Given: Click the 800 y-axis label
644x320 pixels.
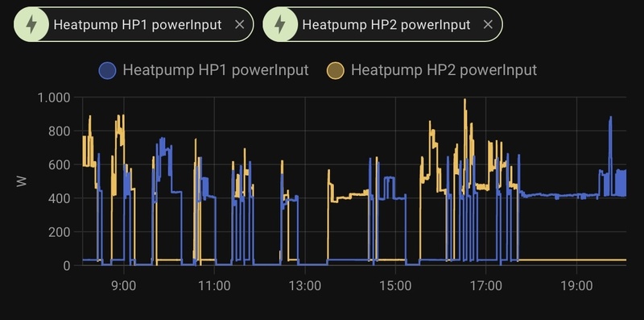Looking at the screenshot, I should pos(59,131).
